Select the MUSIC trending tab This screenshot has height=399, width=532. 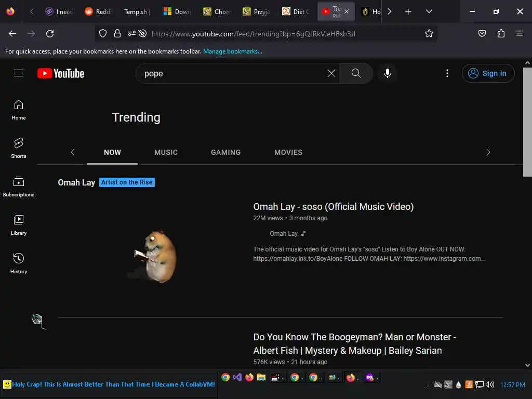(x=166, y=152)
